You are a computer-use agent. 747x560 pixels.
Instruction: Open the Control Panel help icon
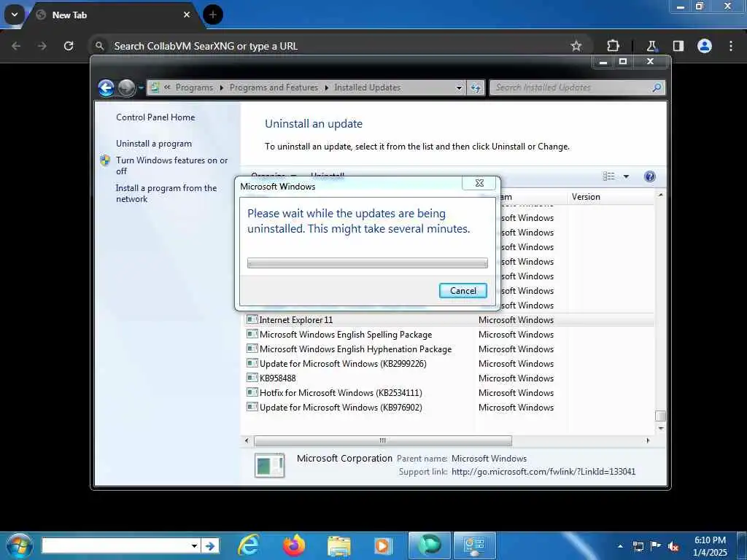tap(649, 176)
